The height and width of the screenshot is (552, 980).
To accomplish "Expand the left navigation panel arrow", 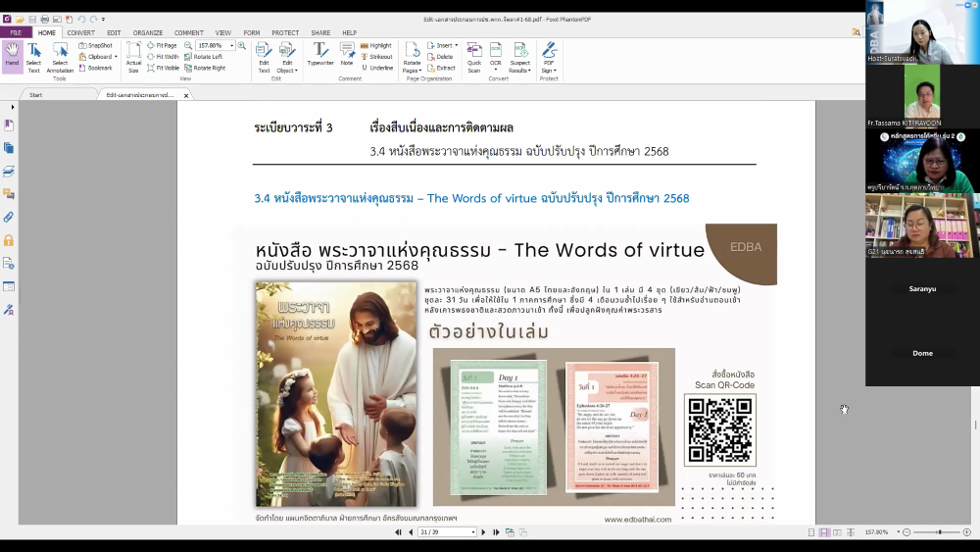I will 13,108.
